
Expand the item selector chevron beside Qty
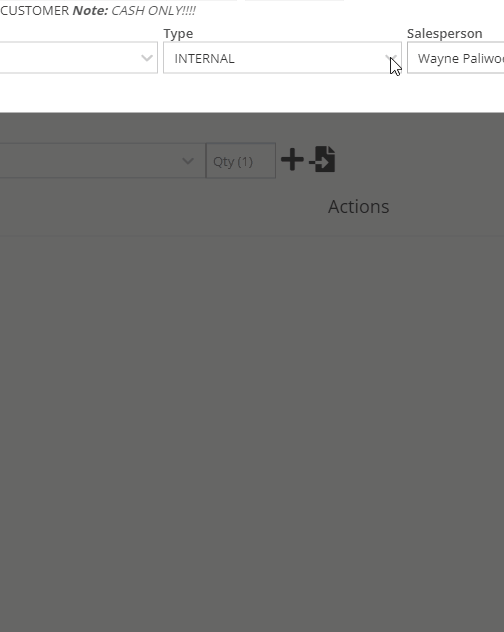pyautogui.click(x=188, y=161)
